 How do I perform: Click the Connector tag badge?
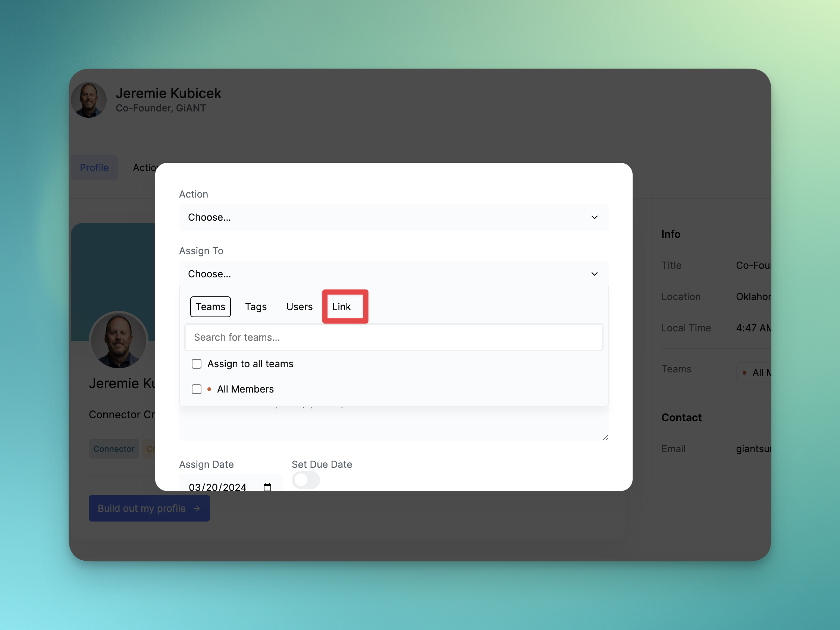click(x=113, y=448)
